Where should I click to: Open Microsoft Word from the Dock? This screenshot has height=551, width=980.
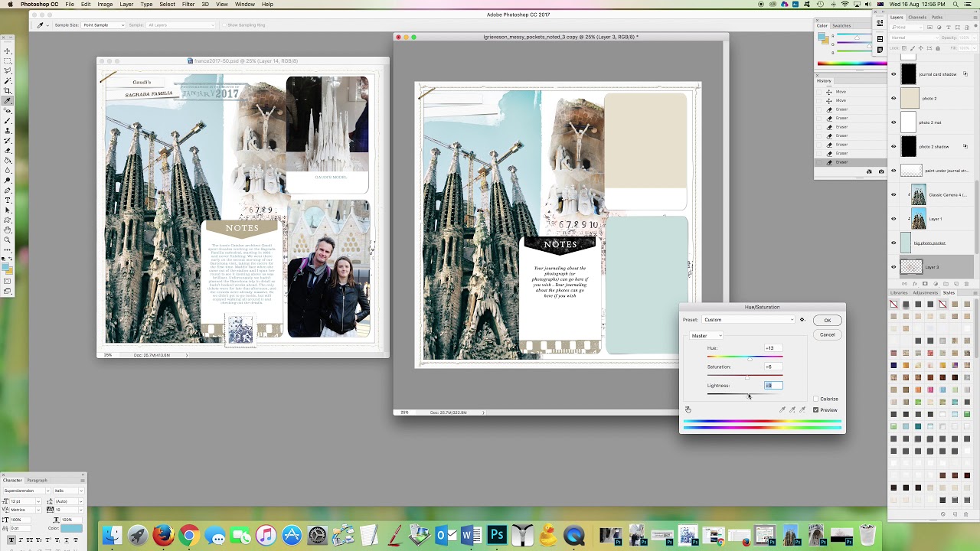[x=471, y=535]
